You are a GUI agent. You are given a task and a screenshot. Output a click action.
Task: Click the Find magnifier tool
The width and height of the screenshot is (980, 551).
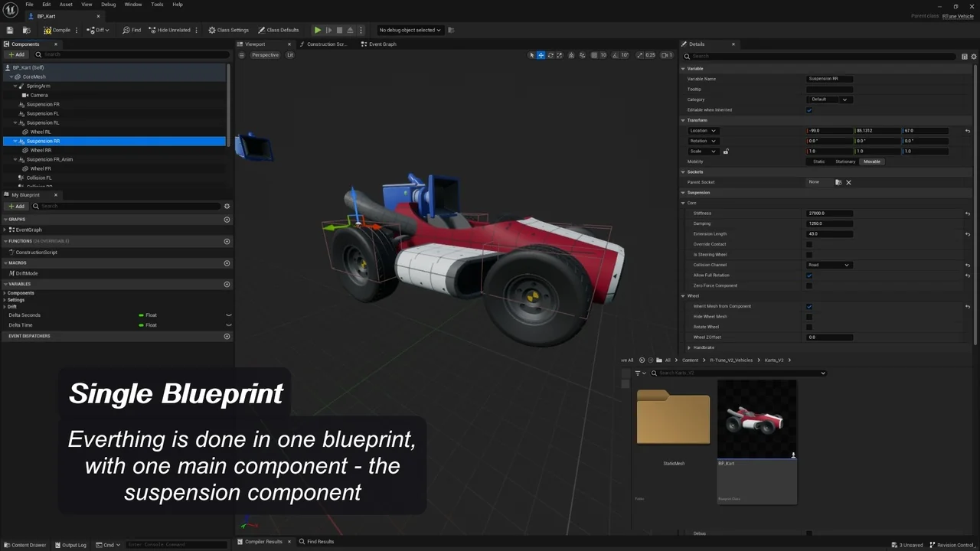132,30
